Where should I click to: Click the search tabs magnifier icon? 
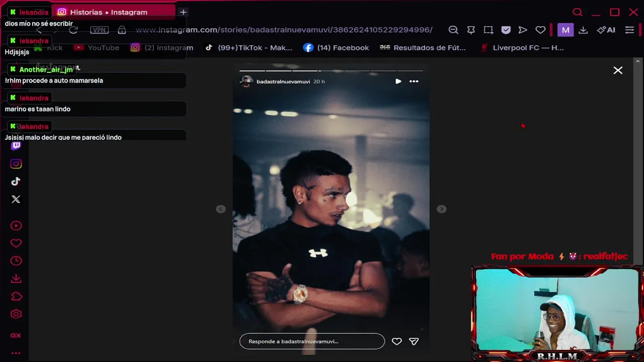[578, 12]
